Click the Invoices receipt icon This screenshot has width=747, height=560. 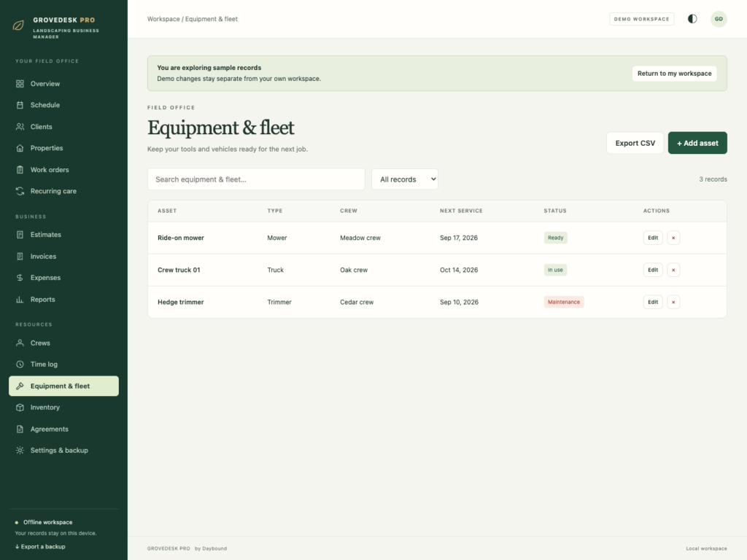tap(20, 256)
